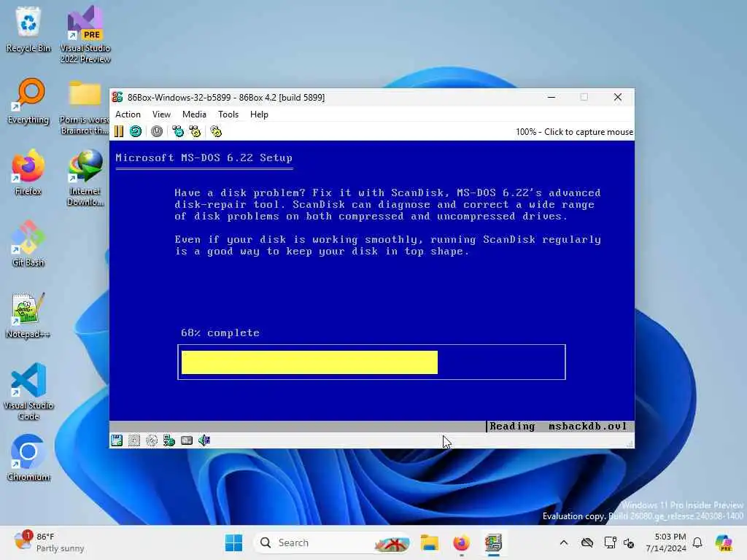The width and height of the screenshot is (747, 560).
Task: Close the 86Box window
Action: point(618,97)
